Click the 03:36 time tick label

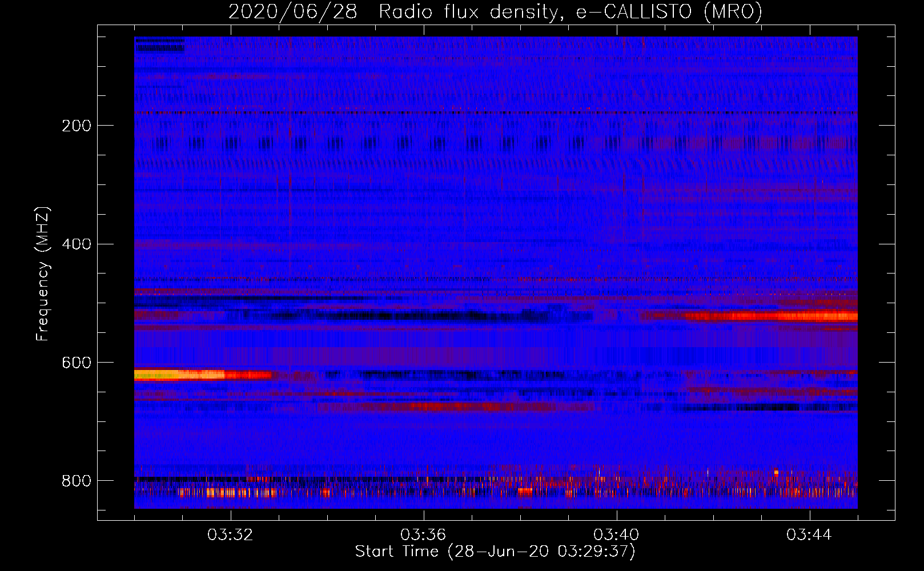tap(423, 535)
